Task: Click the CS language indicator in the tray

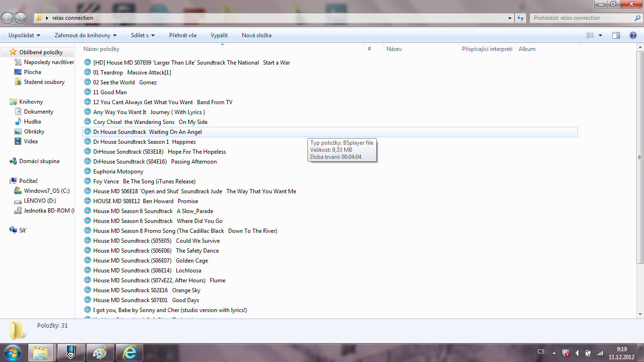Action: tap(541, 352)
